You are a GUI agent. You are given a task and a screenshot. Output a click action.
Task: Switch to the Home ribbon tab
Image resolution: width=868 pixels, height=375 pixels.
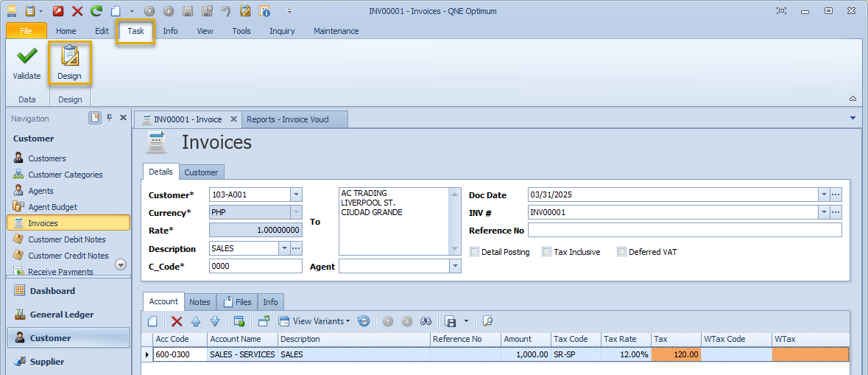click(x=66, y=31)
